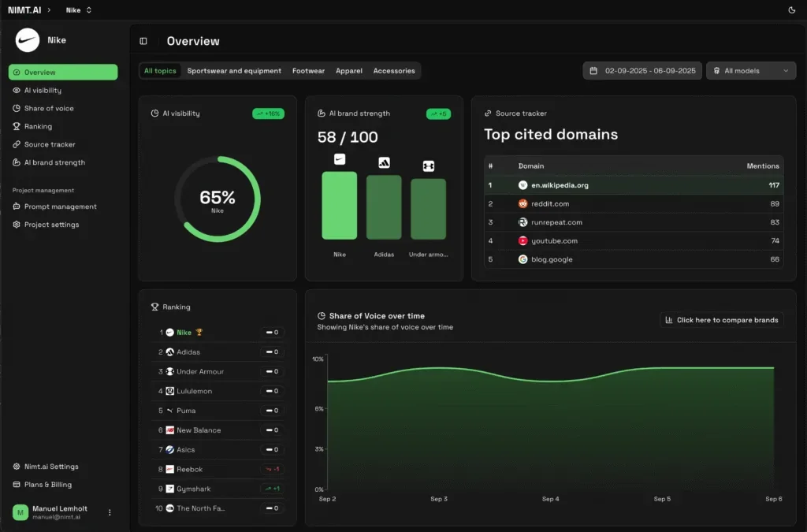This screenshot has height=532, width=807.
Task: Select the Sportswear and equipment tab
Action: click(234, 70)
